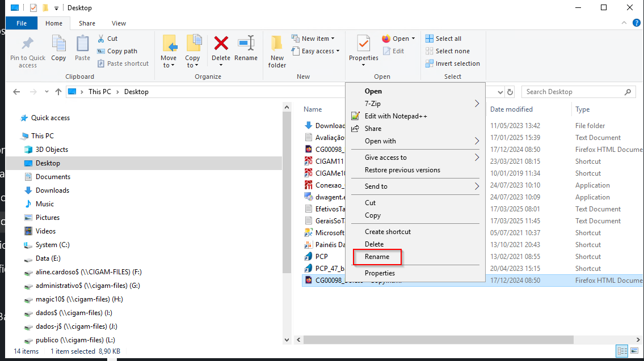The width and height of the screenshot is (644, 361).
Task: Click the Copy path icon
Action: [x=101, y=51]
